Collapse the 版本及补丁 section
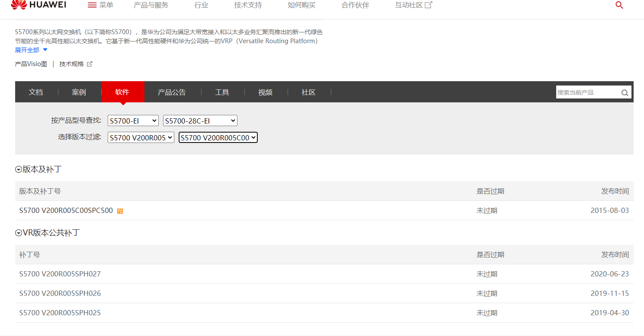644x336 pixels. tap(18, 169)
